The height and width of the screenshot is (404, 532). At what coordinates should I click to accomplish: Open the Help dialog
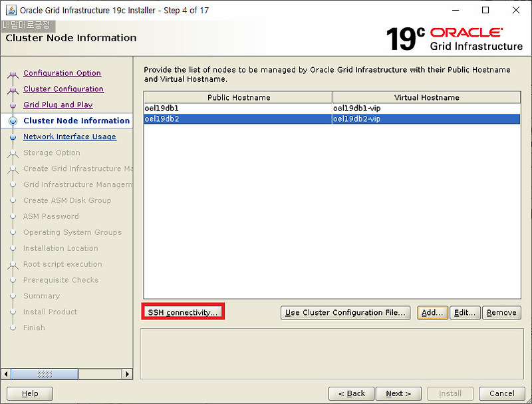pyautogui.click(x=29, y=393)
